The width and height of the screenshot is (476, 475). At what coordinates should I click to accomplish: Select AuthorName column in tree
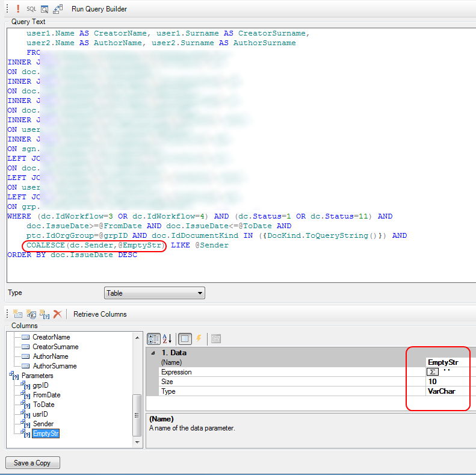point(51,356)
